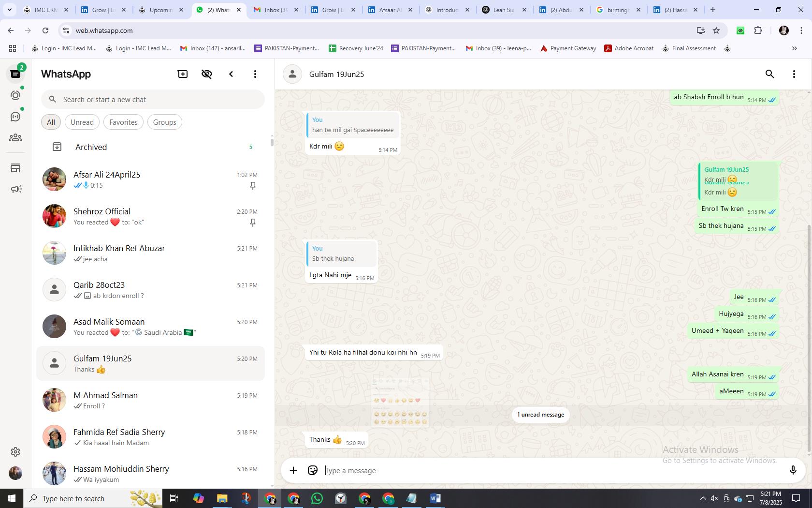Open Chrome three-dot menu
Screen dimensions: 812x508
tap(801, 30)
